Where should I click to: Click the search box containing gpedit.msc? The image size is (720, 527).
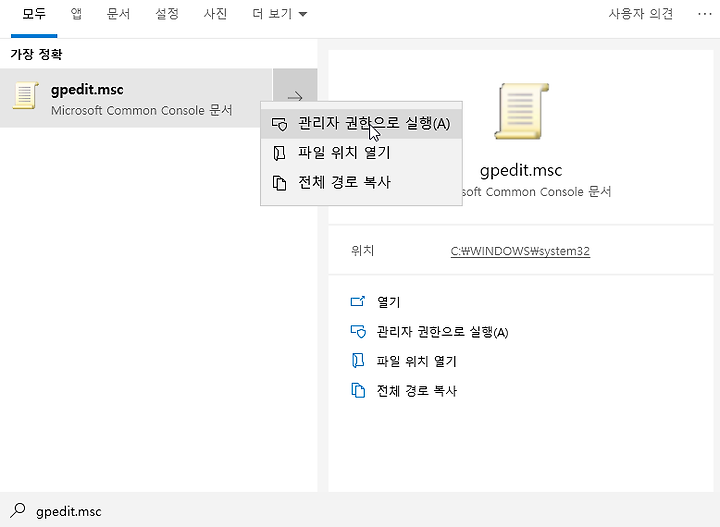pos(360,510)
